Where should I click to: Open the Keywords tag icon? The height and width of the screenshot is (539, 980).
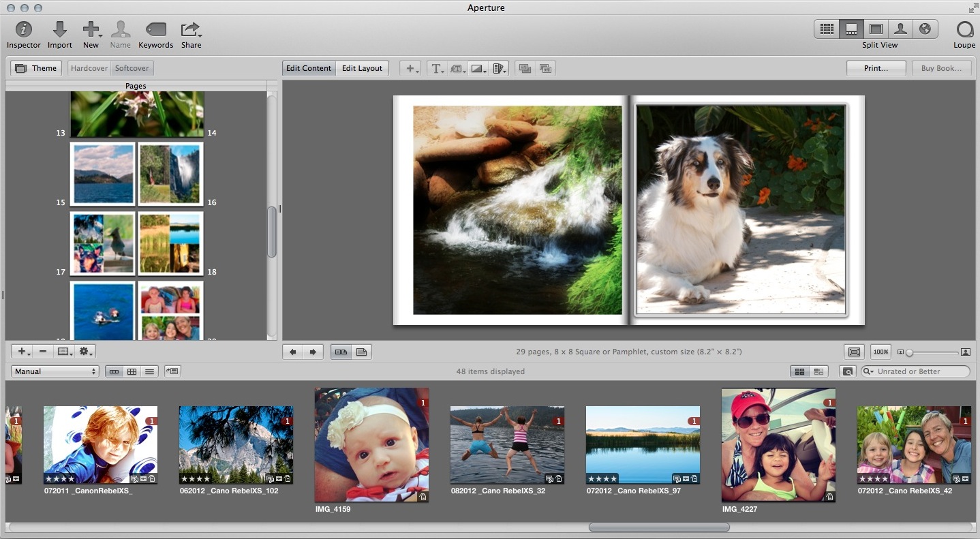tap(155, 30)
